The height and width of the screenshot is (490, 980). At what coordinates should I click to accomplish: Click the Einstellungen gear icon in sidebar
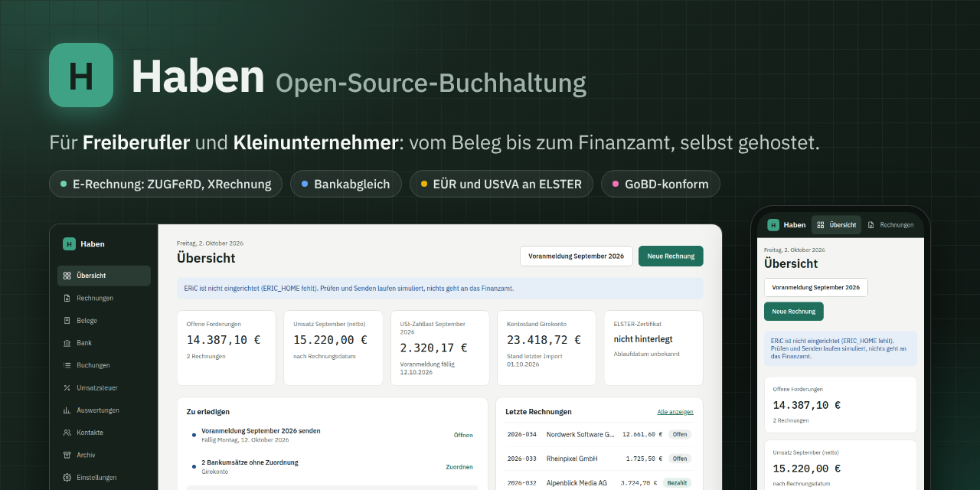tap(67, 478)
